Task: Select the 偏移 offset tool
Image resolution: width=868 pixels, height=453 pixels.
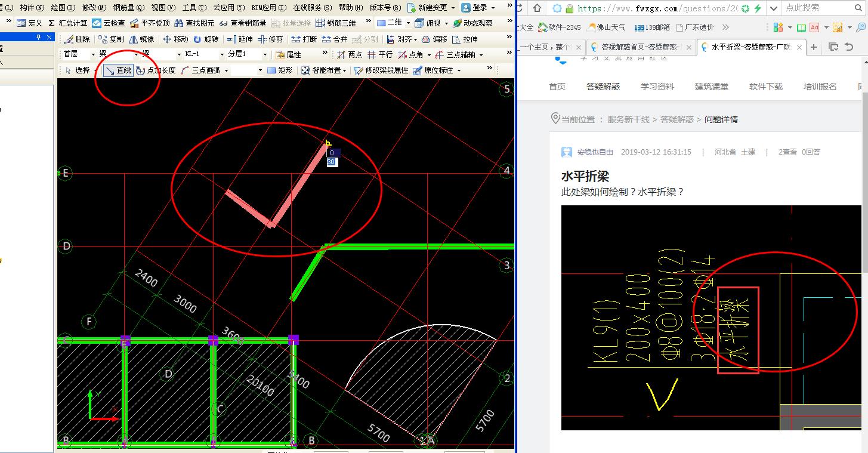Action: (x=434, y=39)
